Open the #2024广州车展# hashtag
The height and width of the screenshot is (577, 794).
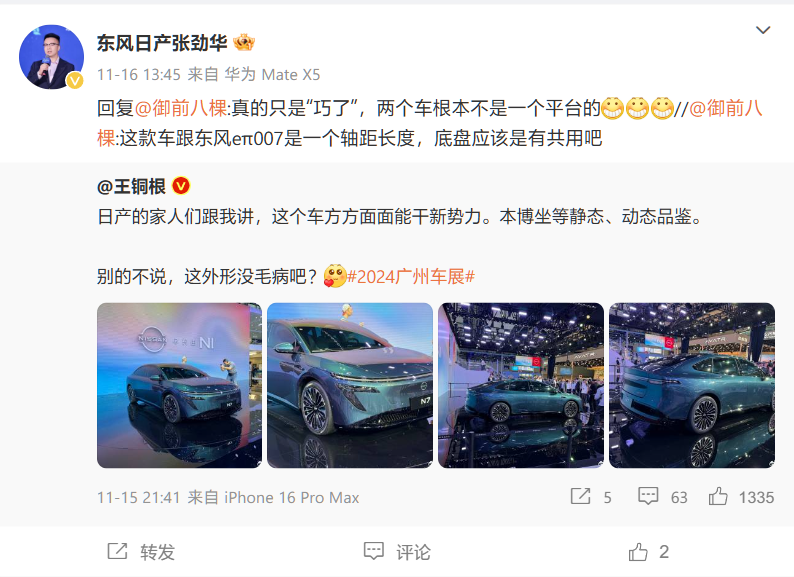[411, 277]
